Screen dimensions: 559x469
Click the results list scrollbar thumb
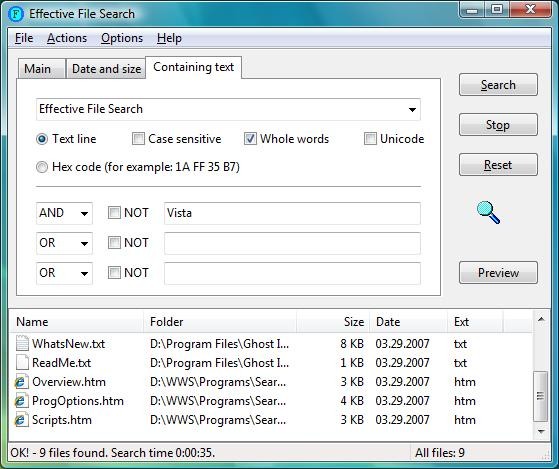(540, 396)
